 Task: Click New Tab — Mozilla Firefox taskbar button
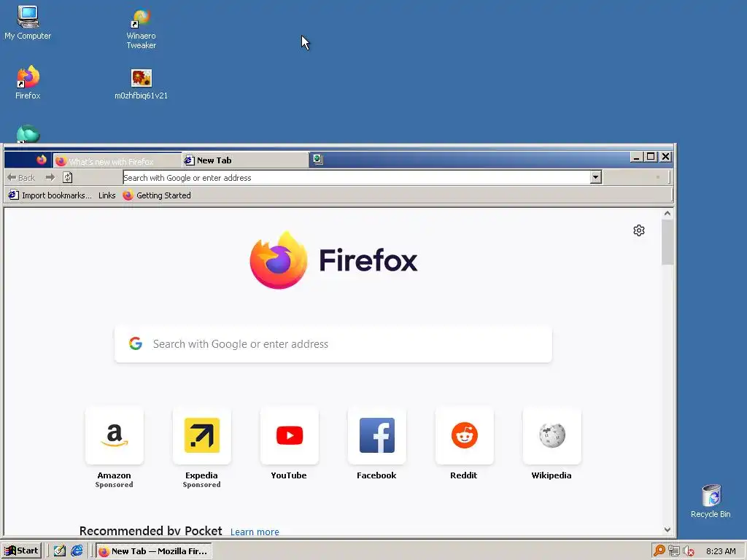pos(154,551)
